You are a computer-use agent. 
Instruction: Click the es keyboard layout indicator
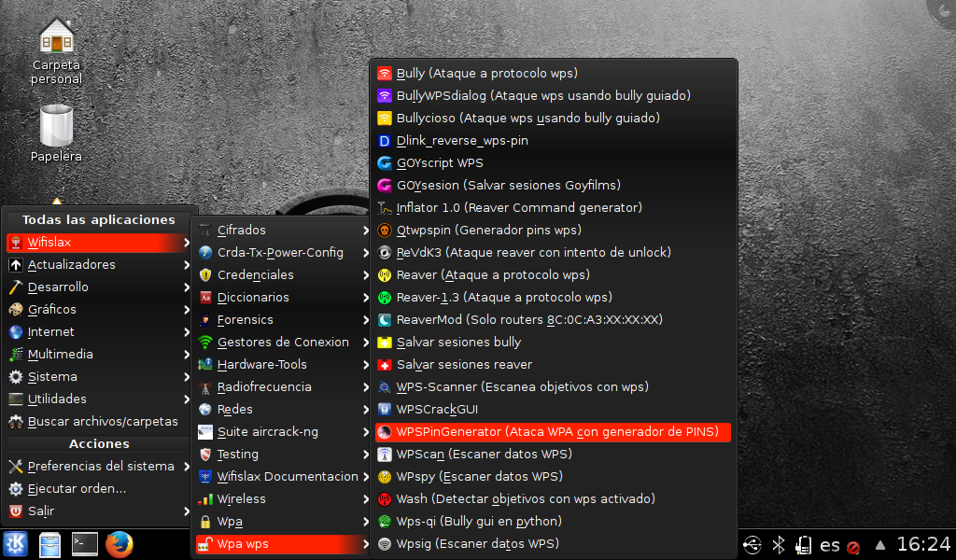coord(830,545)
